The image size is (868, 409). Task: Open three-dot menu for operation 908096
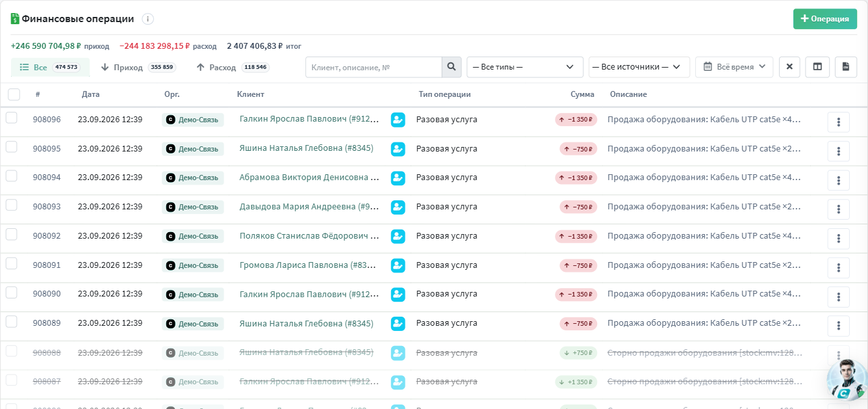(x=839, y=122)
